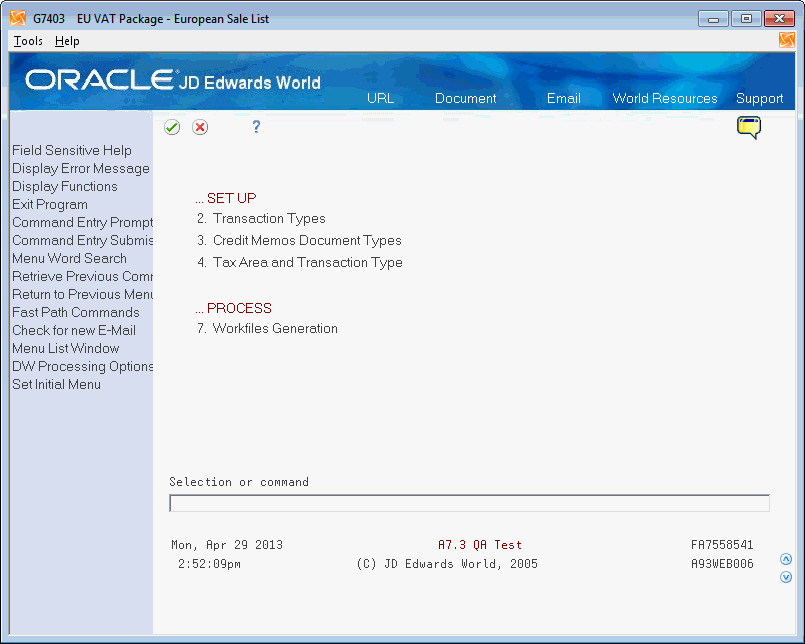The width and height of the screenshot is (805, 644).
Task: Click the FA7558541 identifier text
Action: [x=722, y=545]
